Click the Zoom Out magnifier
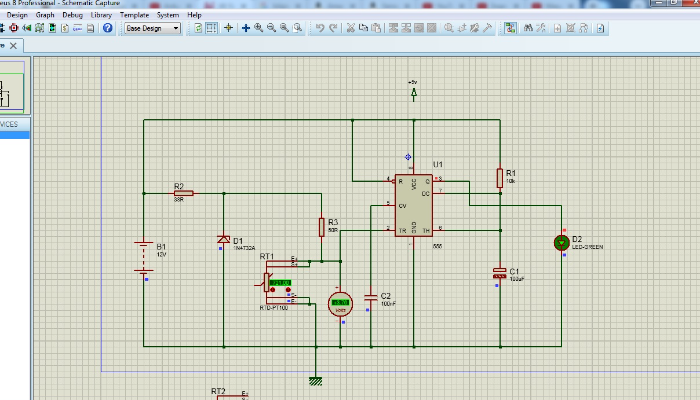 click(271, 28)
